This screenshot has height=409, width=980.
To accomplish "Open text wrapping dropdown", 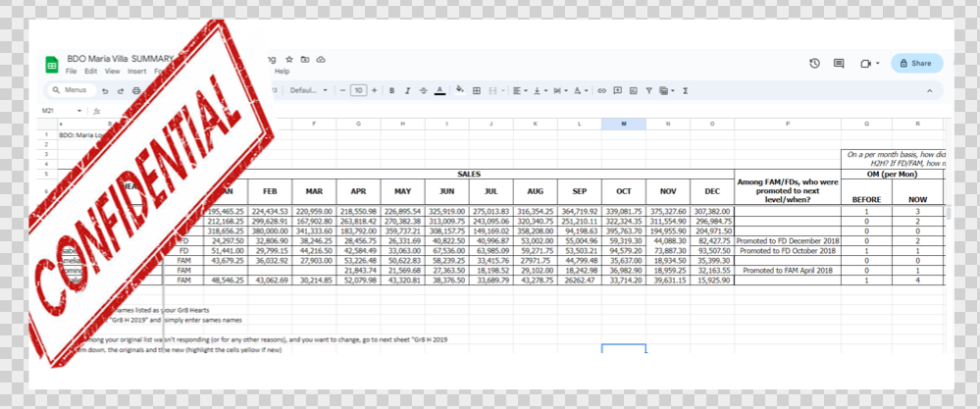I will pyautogui.click(x=560, y=90).
